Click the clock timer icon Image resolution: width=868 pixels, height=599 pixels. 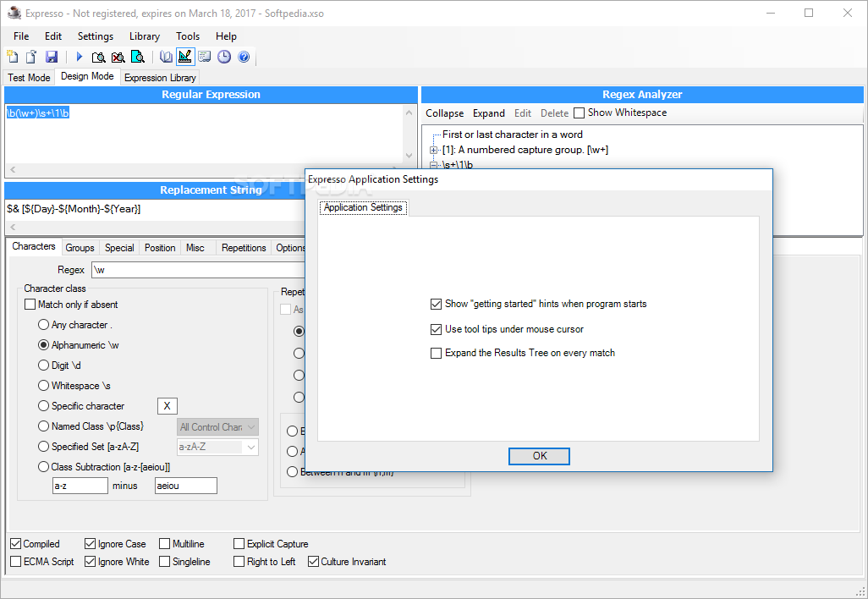pos(224,57)
